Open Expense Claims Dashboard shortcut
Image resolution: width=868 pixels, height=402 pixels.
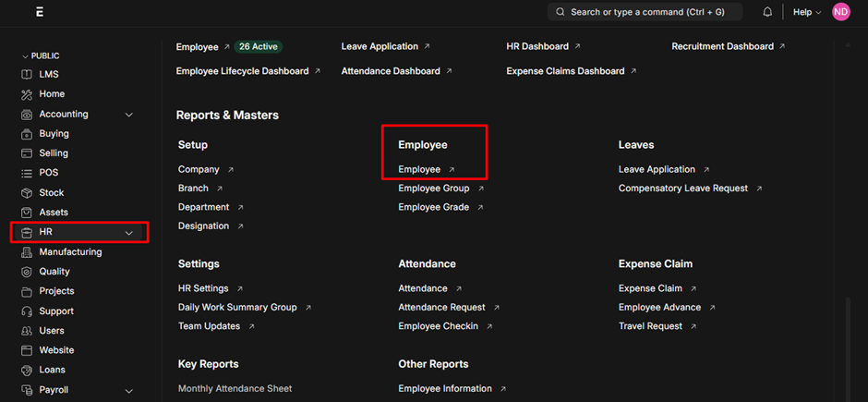565,71
